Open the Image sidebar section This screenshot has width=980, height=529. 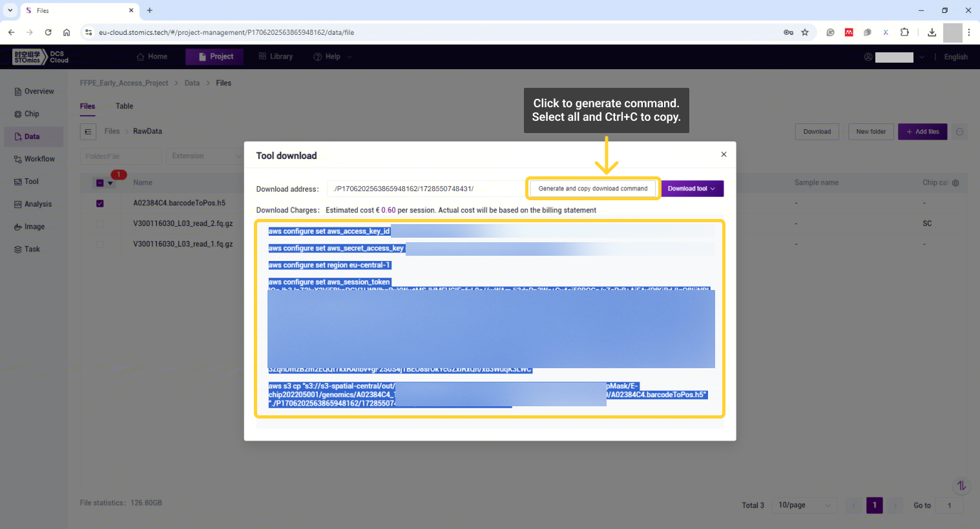[x=34, y=227]
